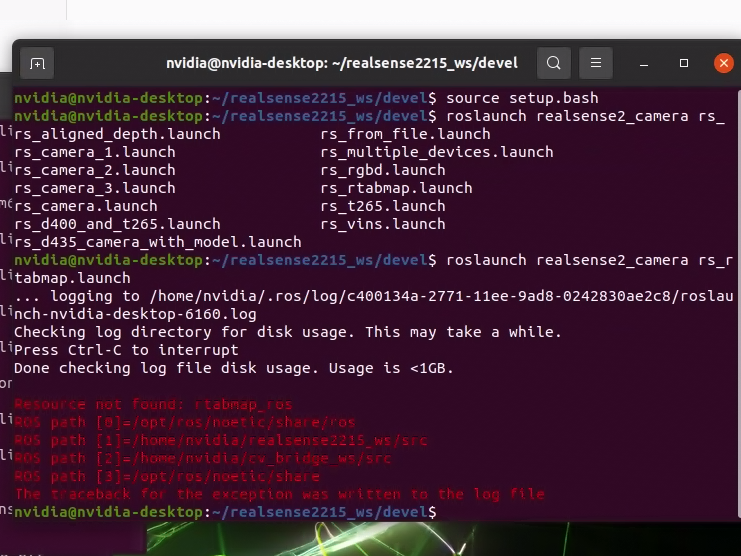This screenshot has height=556, width=741.
Task: Click ROS path [0] error line
Action: click(x=185, y=422)
